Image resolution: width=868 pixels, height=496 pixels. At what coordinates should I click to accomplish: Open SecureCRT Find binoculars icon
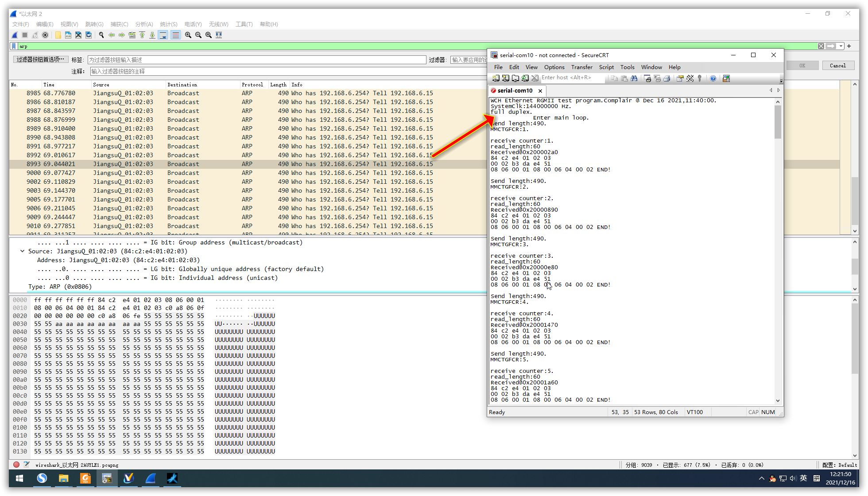click(634, 78)
